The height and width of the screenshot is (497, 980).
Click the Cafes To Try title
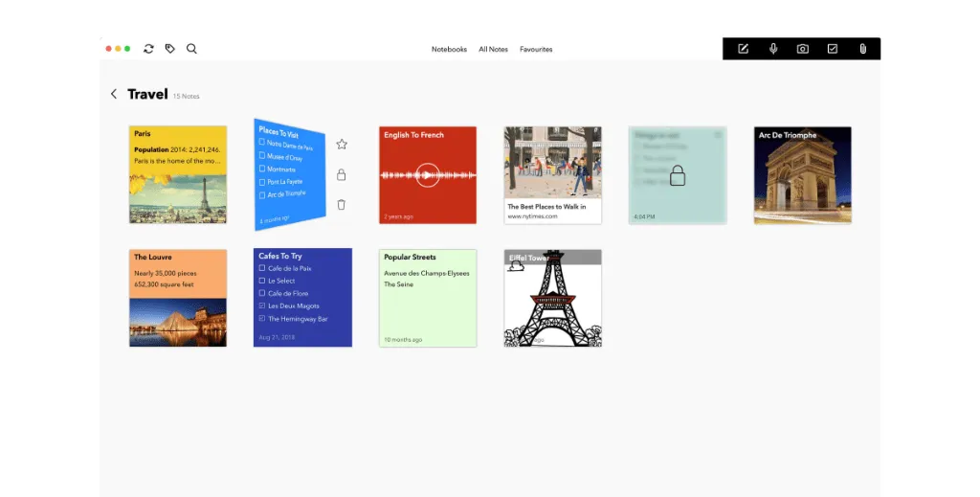click(280, 256)
